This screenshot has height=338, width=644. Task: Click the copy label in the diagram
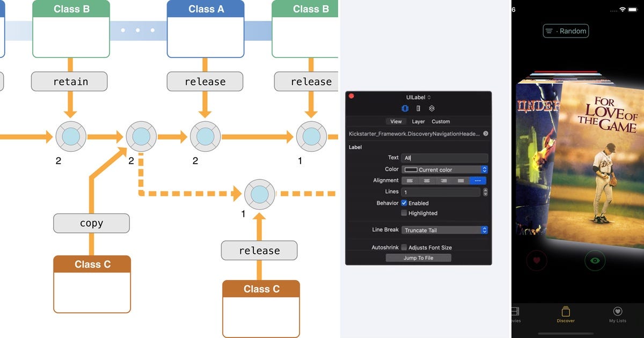[x=91, y=223]
